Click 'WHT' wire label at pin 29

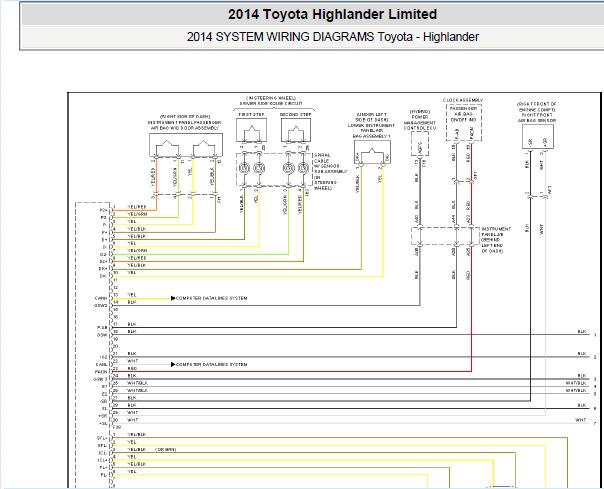click(x=132, y=413)
